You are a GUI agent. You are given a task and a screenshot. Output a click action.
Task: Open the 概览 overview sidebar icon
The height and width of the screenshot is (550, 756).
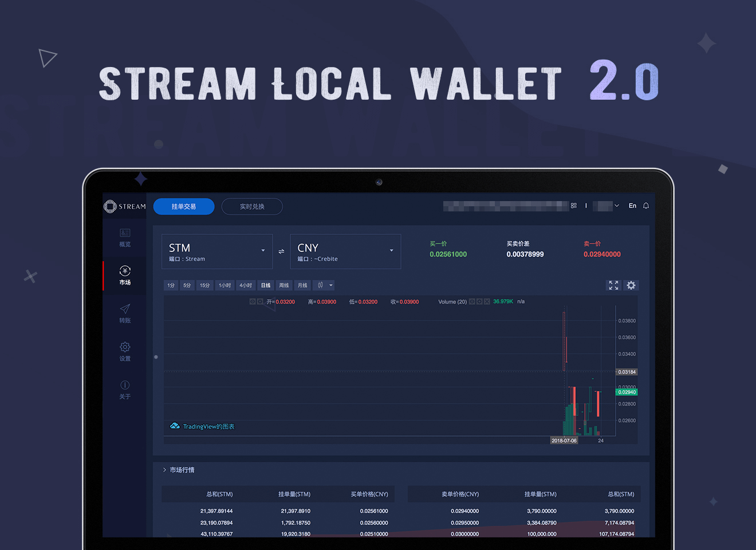tap(125, 233)
